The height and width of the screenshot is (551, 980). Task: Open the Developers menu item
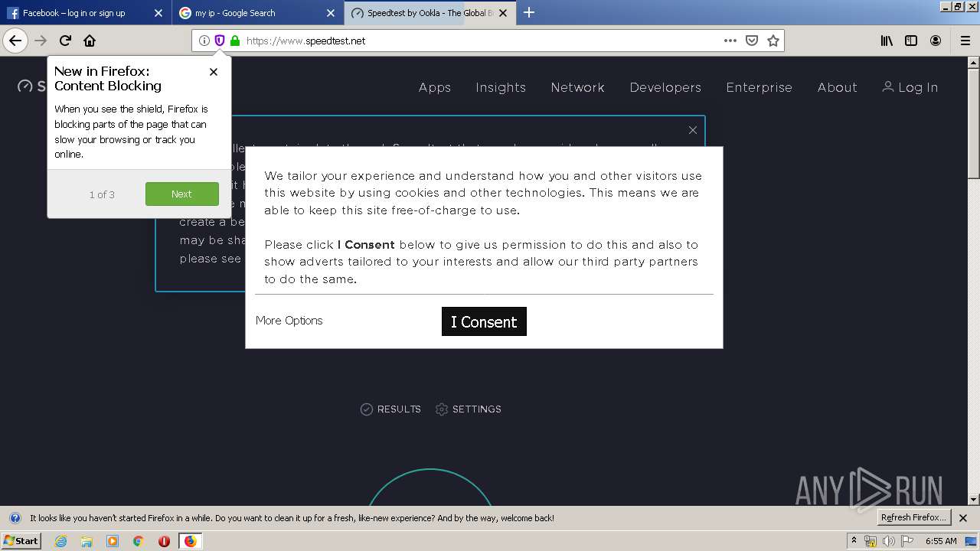point(665,87)
